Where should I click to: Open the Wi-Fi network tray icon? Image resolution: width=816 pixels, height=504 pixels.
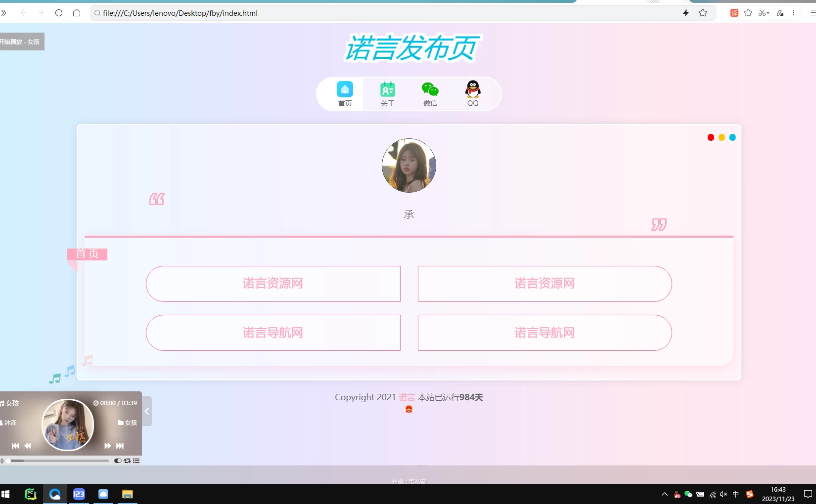712,494
